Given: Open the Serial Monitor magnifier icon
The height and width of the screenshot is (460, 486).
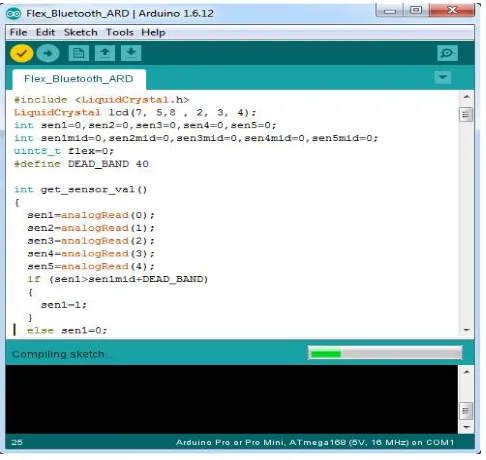Looking at the screenshot, I should (447, 53).
